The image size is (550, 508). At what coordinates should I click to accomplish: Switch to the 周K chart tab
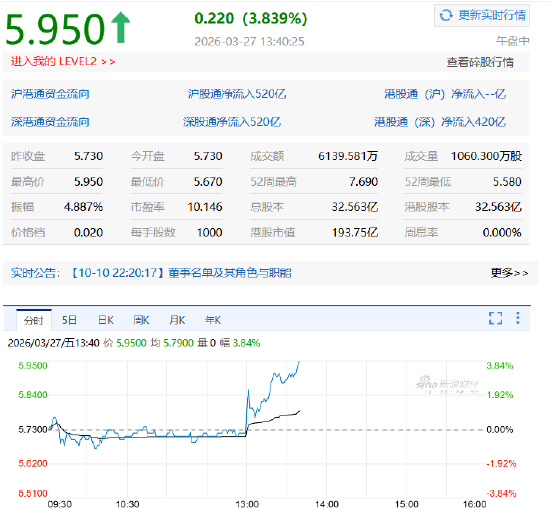coord(141,320)
